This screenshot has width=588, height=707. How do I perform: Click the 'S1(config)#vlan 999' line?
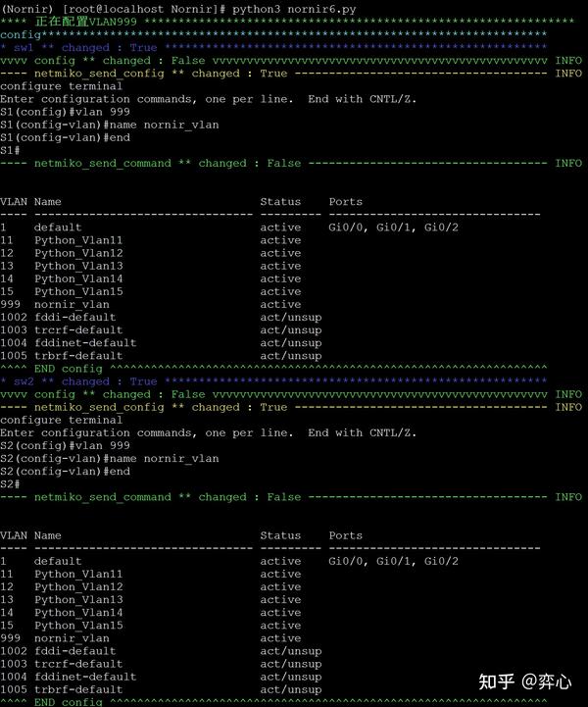pos(65,112)
